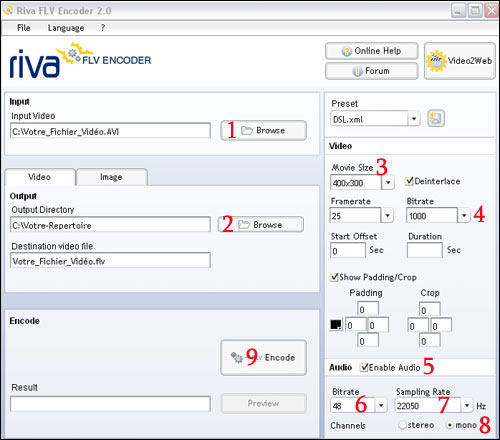Click the Output Directory field
The image size is (500, 440).
coord(110,225)
